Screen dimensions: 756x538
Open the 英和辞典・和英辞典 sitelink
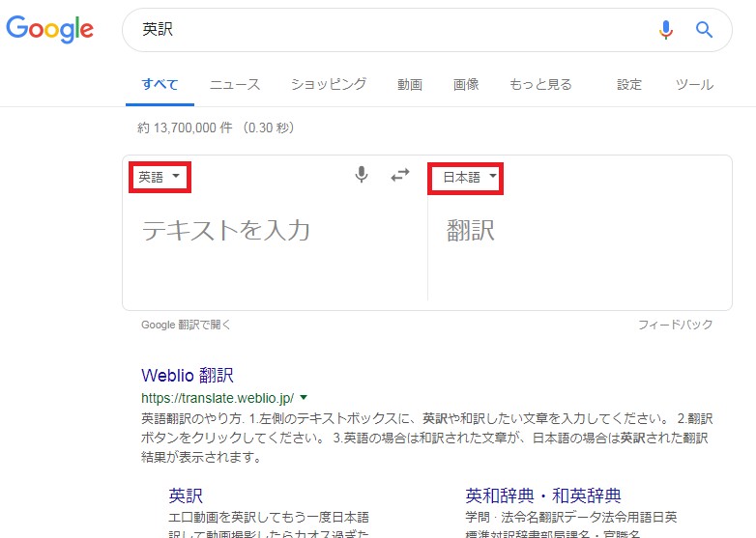point(543,496)
